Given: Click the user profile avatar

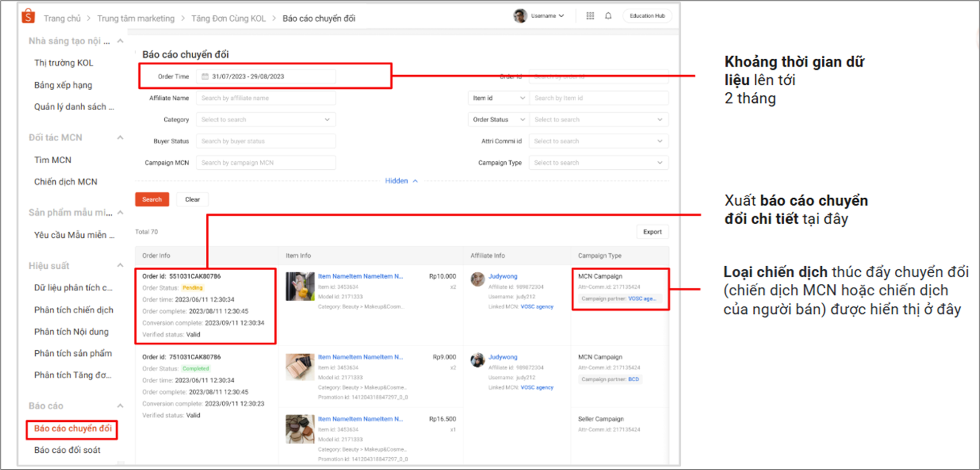Looking at the screenshot, I should coord(520,16).
